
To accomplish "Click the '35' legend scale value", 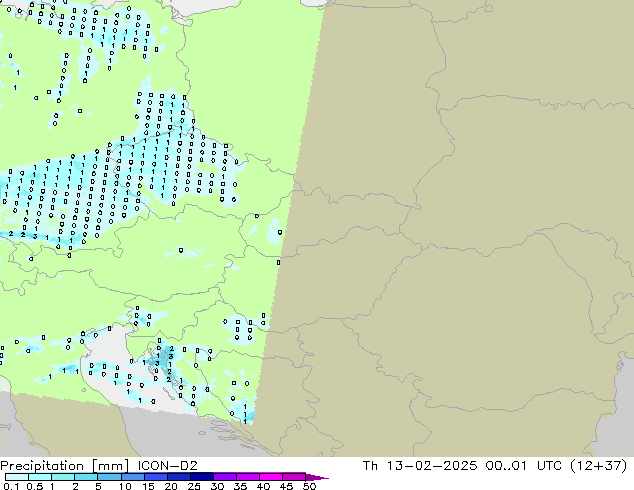I will (240, 486).
